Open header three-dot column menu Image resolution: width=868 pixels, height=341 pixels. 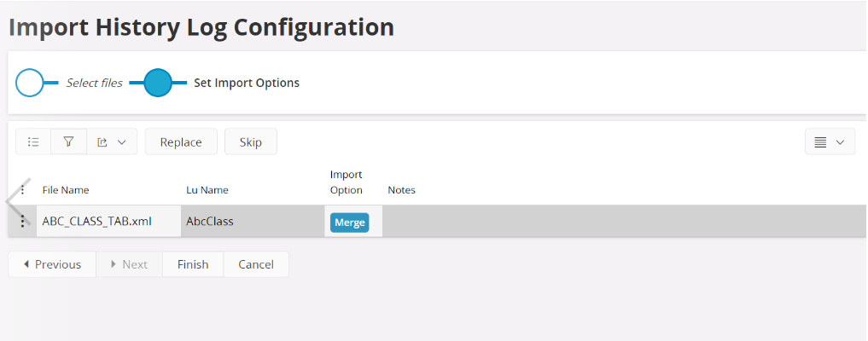click(x=23, y=190)
